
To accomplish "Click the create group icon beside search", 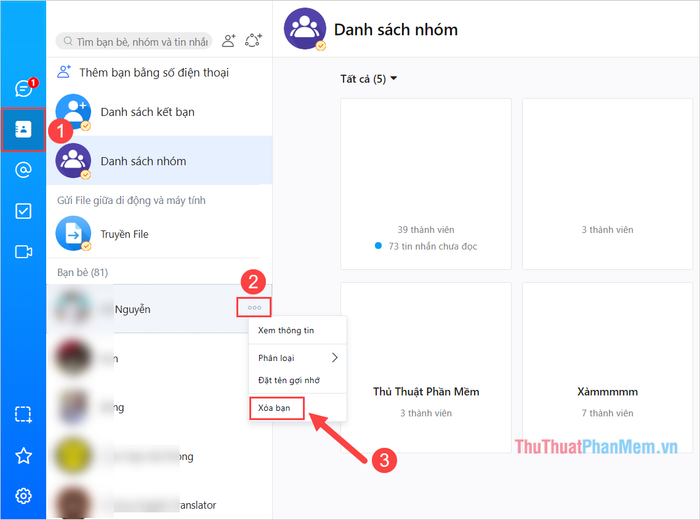I will click(253, 41).
